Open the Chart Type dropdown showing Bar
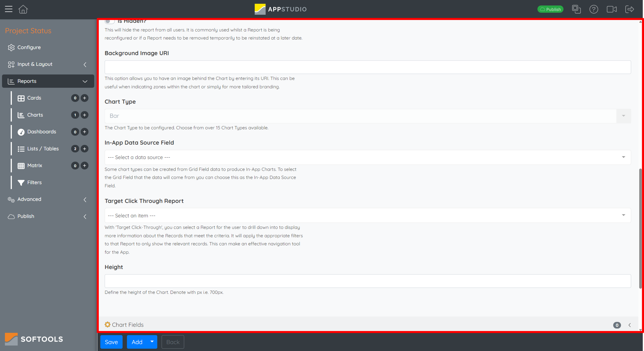 point(368,116)
